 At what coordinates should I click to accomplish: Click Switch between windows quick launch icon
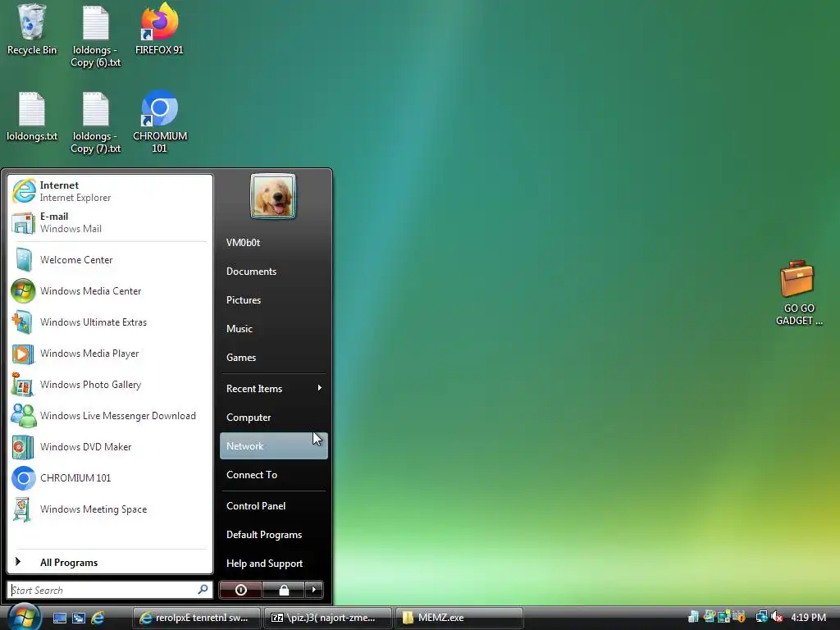[x=79, y=618]
